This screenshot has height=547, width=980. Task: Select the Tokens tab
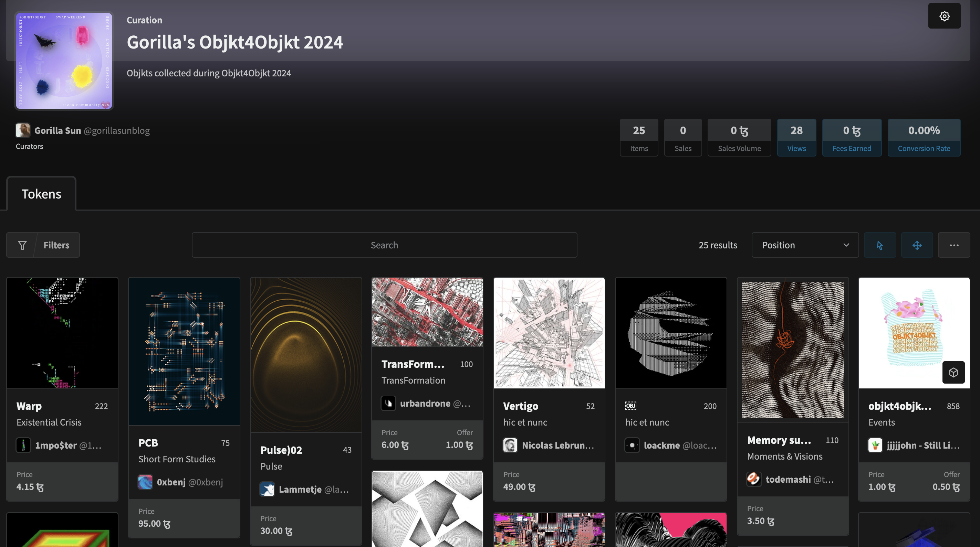pyautogui.click(x=41, y=194)
